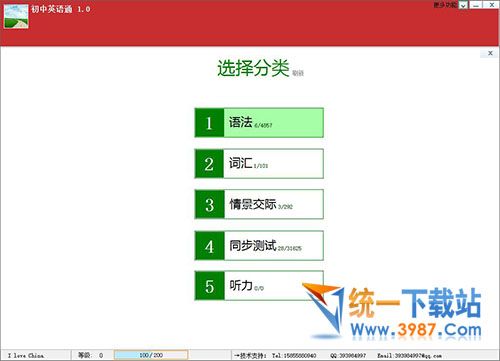Screen dimensions: 500x361
Task: Click the 技术支持 arrow label
Action: 250,356
